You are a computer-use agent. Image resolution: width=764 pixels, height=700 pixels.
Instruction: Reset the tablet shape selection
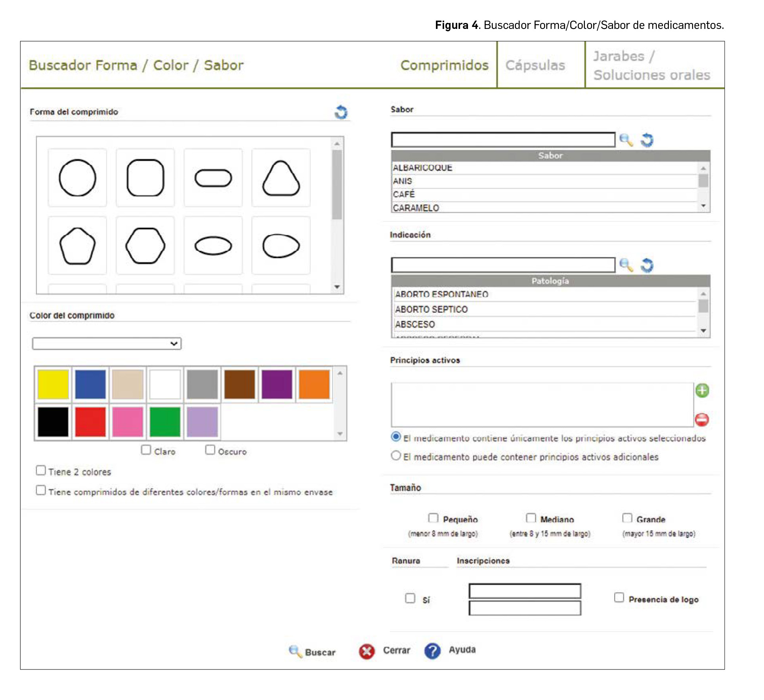[x=341, y=113]
